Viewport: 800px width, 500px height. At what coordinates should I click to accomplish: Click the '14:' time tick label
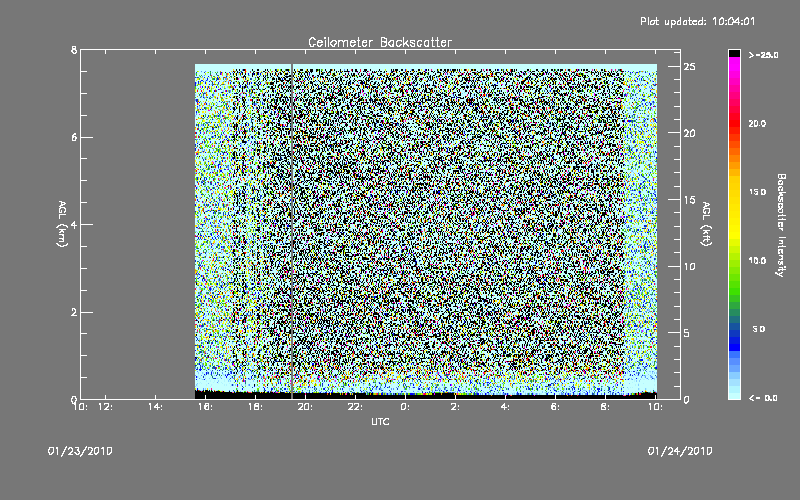[x=155, y=407]
